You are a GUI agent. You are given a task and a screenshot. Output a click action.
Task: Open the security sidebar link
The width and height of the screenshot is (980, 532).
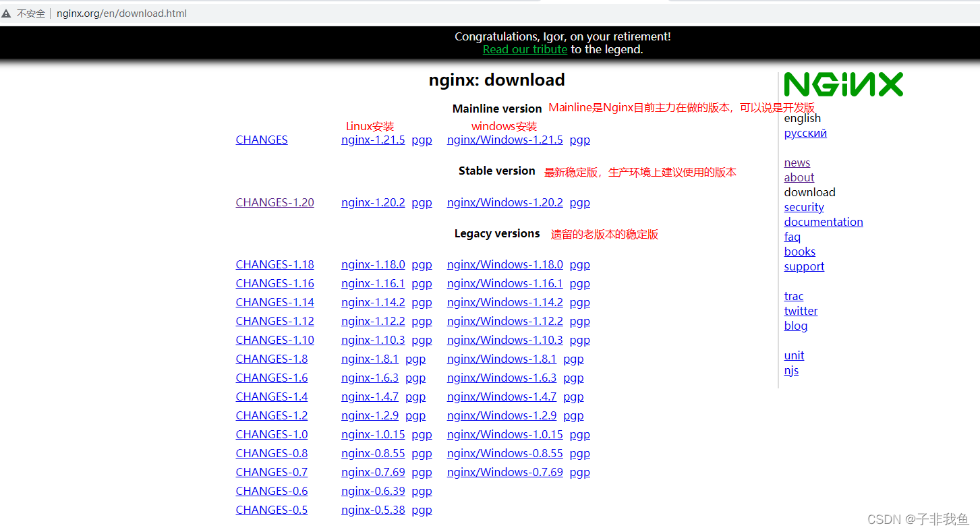coord(804,207)
